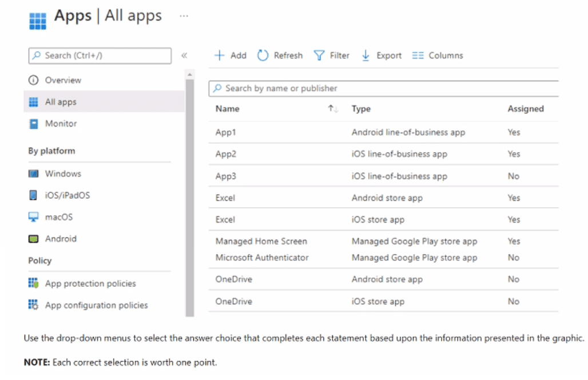Click the Add plus icon

point(219,56)
